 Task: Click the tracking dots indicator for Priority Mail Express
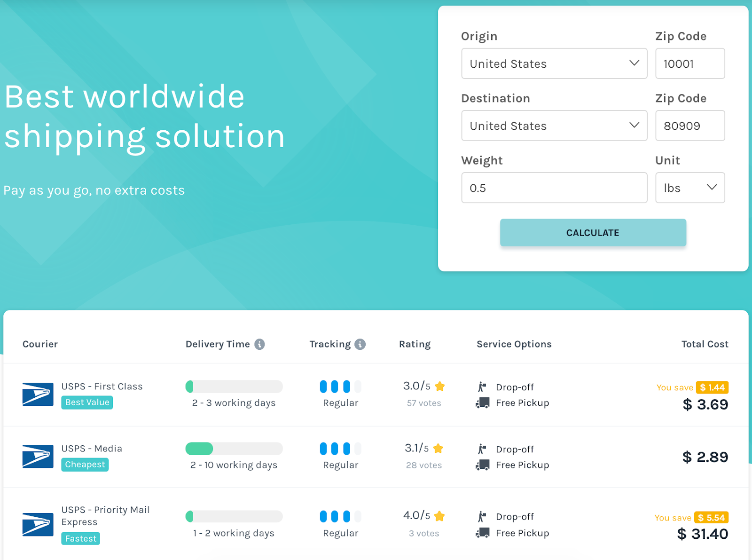coord(341,516)
